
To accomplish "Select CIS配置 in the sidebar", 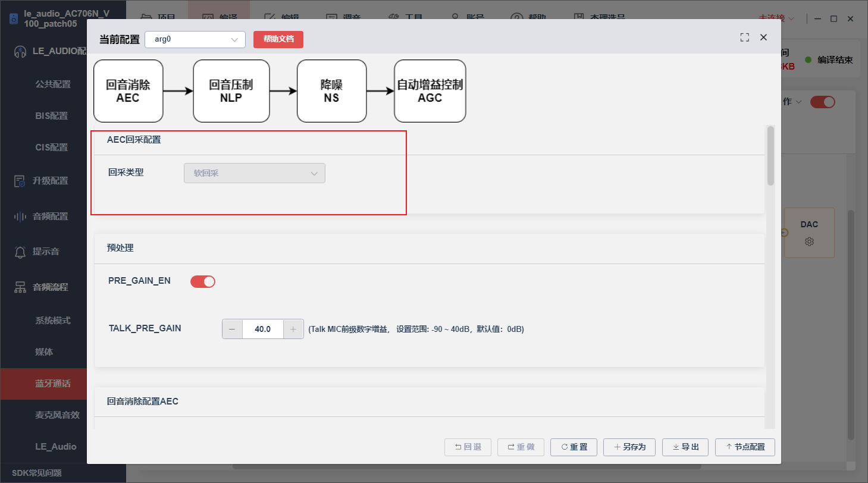I will [52, 148].
